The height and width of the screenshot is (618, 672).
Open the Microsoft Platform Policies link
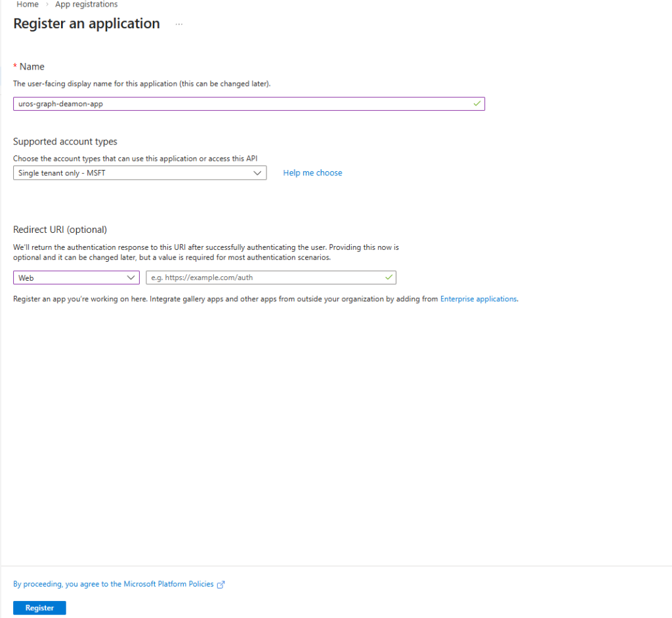[114, 584]
